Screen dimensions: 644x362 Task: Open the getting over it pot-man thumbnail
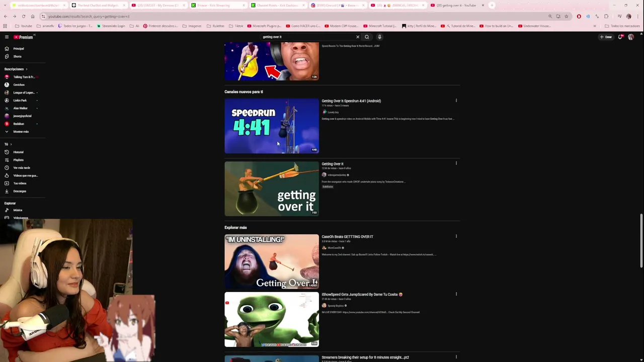(272, 189)
